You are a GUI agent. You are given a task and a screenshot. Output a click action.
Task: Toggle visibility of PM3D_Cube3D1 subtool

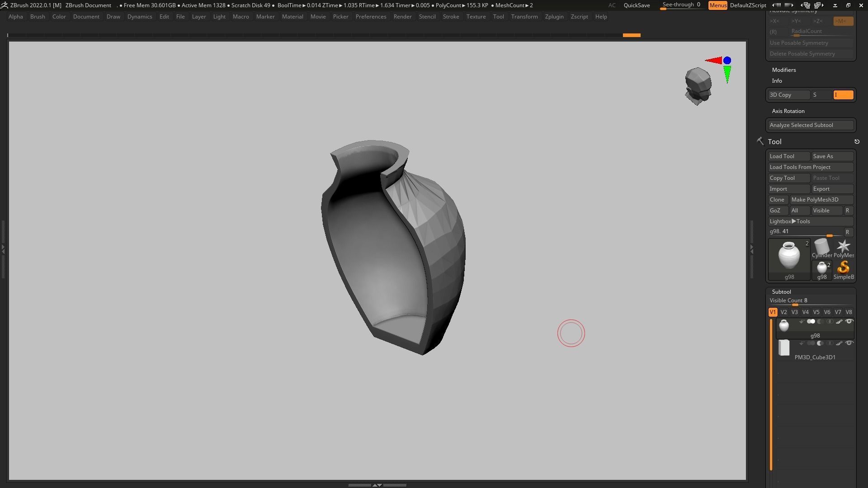tap(849, 343)
